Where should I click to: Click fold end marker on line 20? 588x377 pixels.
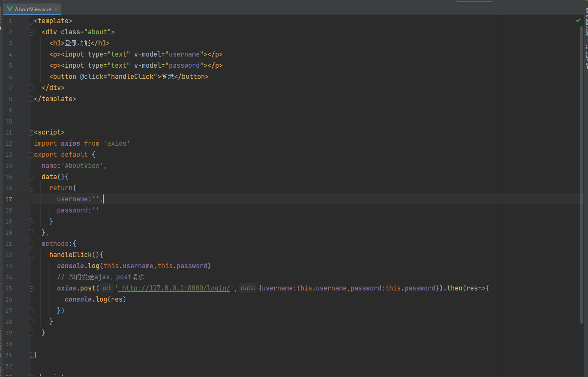[31, 233]
